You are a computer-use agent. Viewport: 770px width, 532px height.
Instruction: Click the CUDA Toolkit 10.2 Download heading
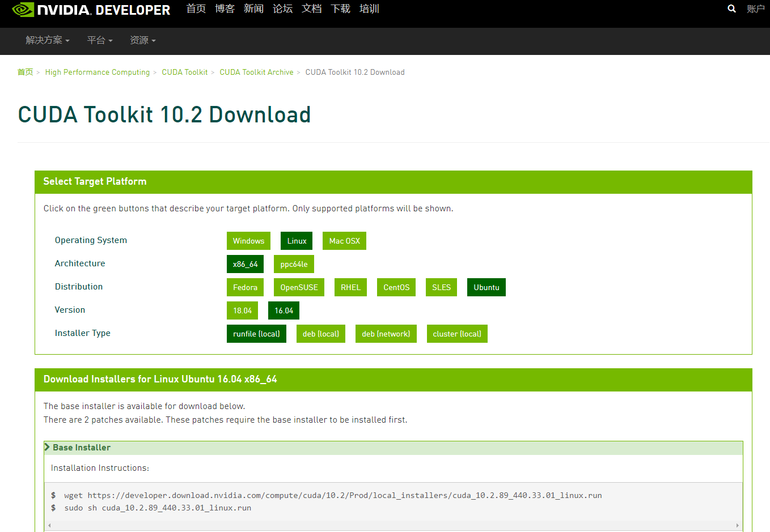tap(164, 115)
